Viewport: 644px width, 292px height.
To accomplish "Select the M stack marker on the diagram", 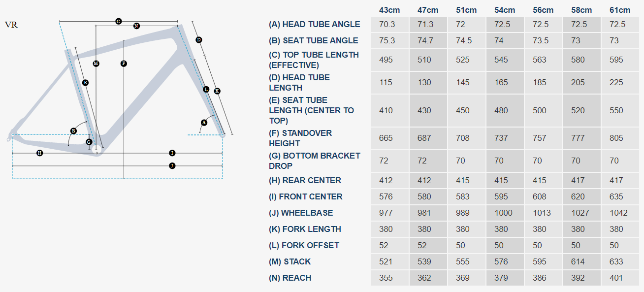I will tap(96, 64).
